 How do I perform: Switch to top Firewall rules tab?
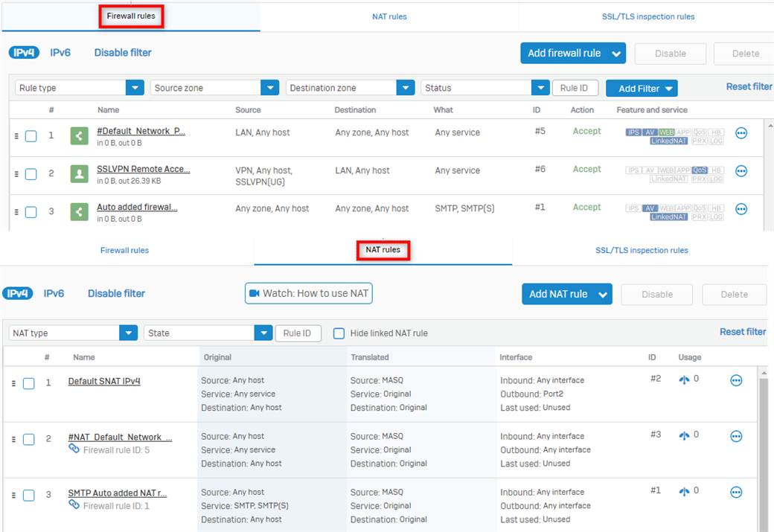tap(131, 16)
